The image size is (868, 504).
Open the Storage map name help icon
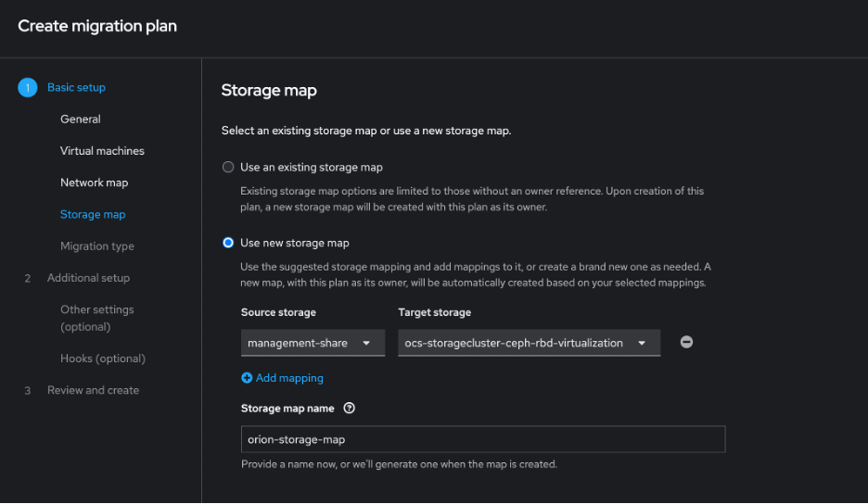click(x=349, y=409)
